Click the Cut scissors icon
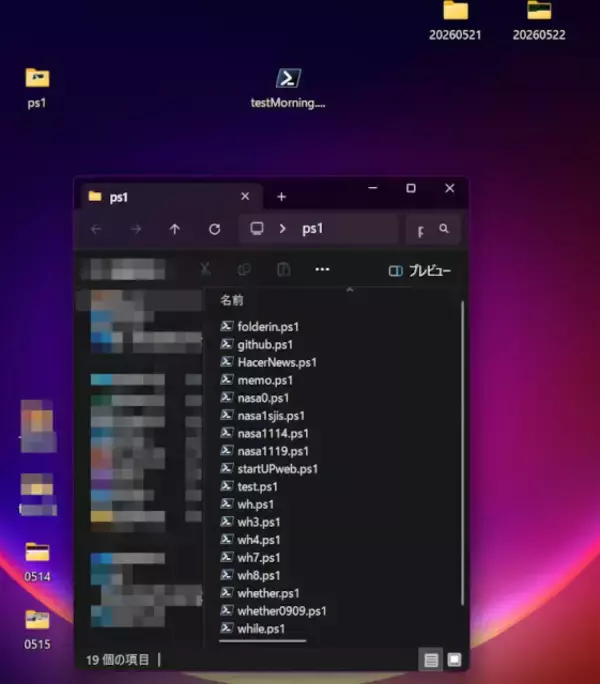 tap(205, 270)
